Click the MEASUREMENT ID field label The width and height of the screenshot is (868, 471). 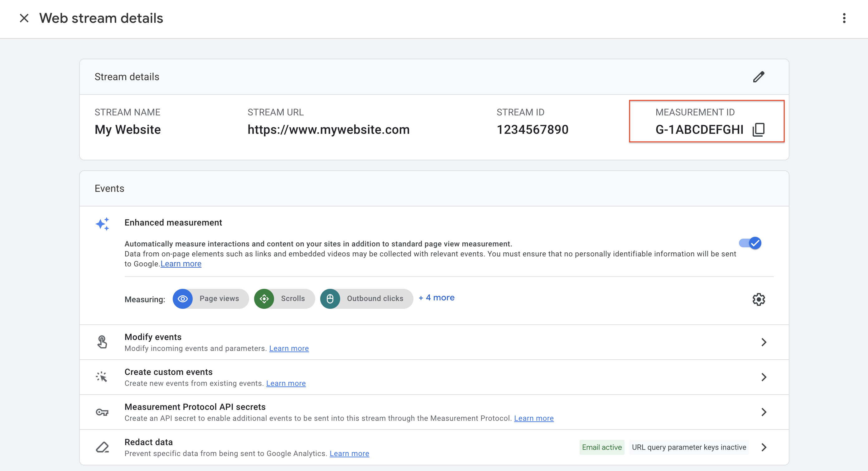click(695, 112)
